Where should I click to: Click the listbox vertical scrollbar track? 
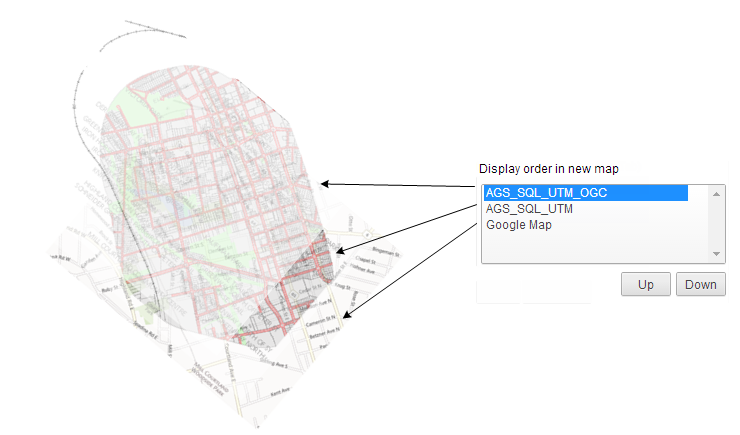click(716, 224)
